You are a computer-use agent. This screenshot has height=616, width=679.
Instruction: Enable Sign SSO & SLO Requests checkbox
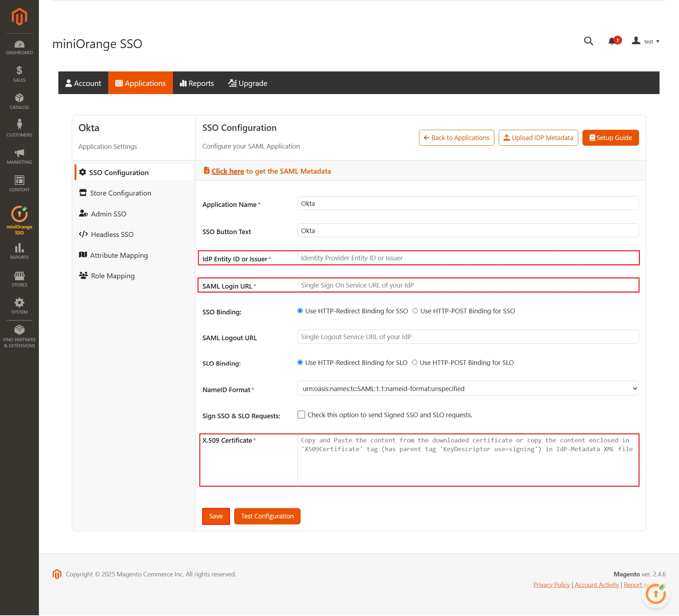301,414
